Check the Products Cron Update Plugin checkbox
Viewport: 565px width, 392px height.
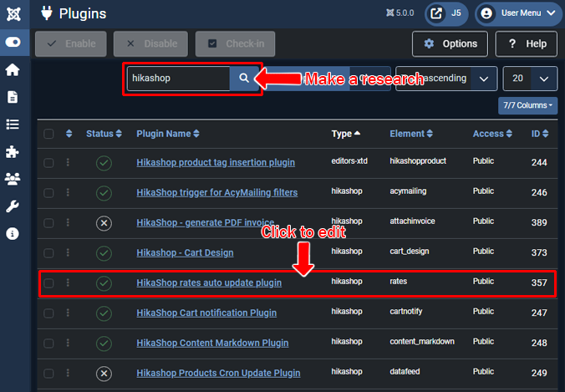[x=48, y=374]
